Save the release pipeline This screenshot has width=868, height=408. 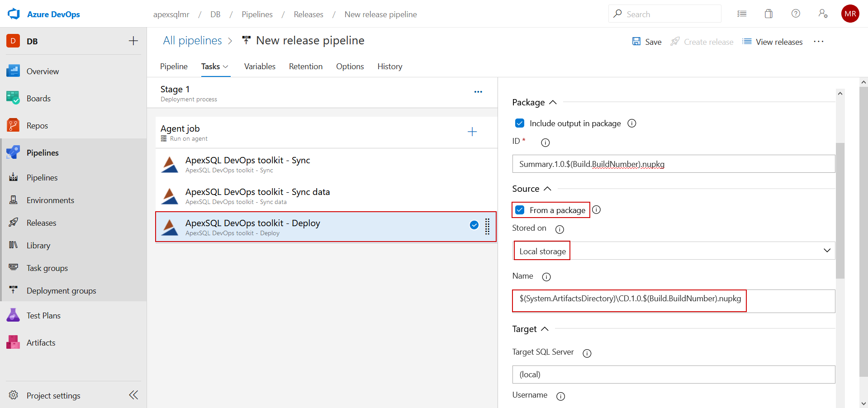pos(647,42)
